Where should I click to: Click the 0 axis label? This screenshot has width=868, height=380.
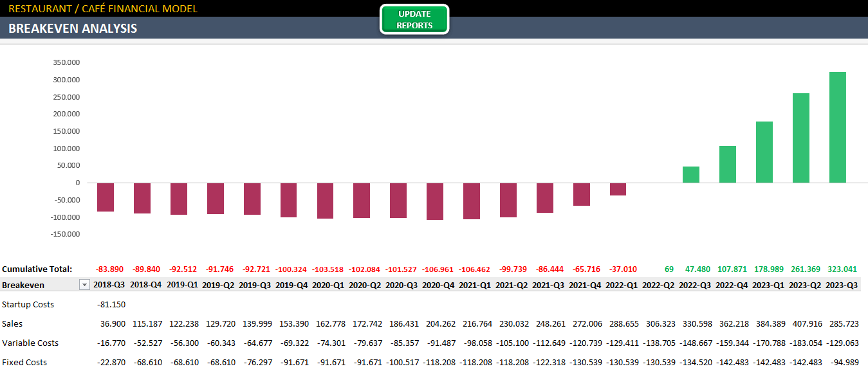pos(78,183)
